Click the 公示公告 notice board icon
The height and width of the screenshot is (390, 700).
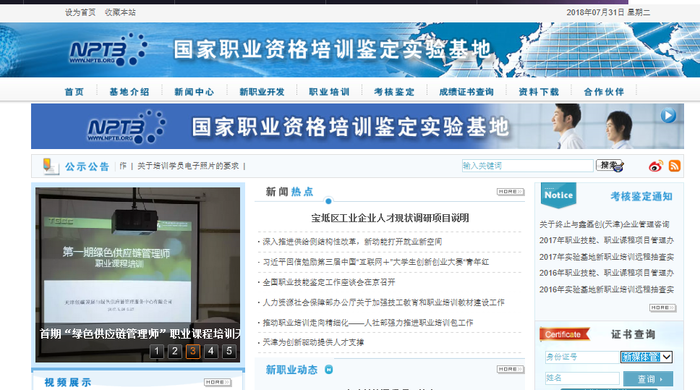point(50,166)
